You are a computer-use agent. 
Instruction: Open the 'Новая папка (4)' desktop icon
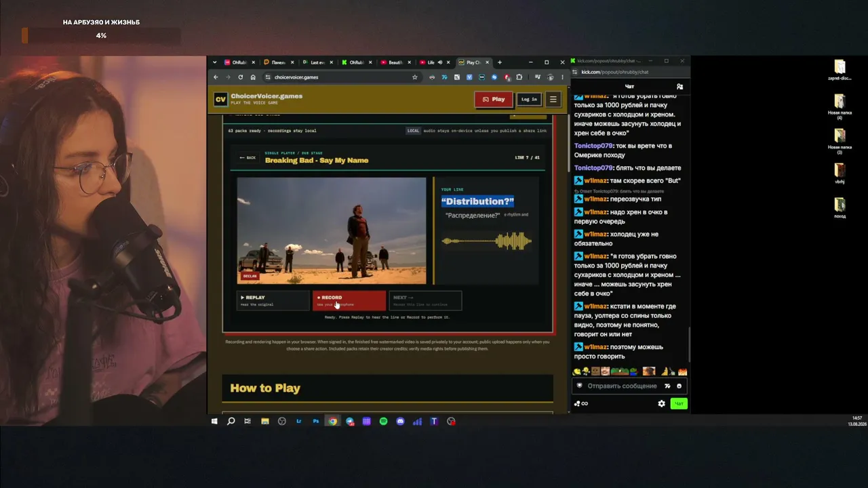coord(840,106)
